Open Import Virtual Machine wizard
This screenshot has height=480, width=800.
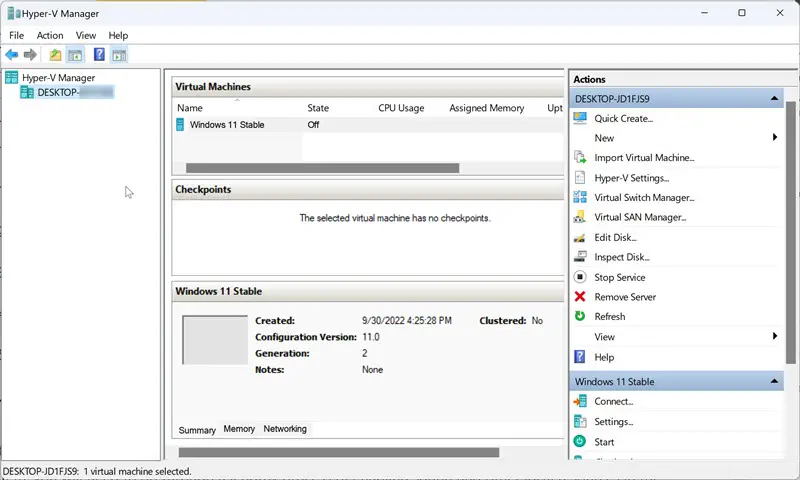click(x=643, y=158)
